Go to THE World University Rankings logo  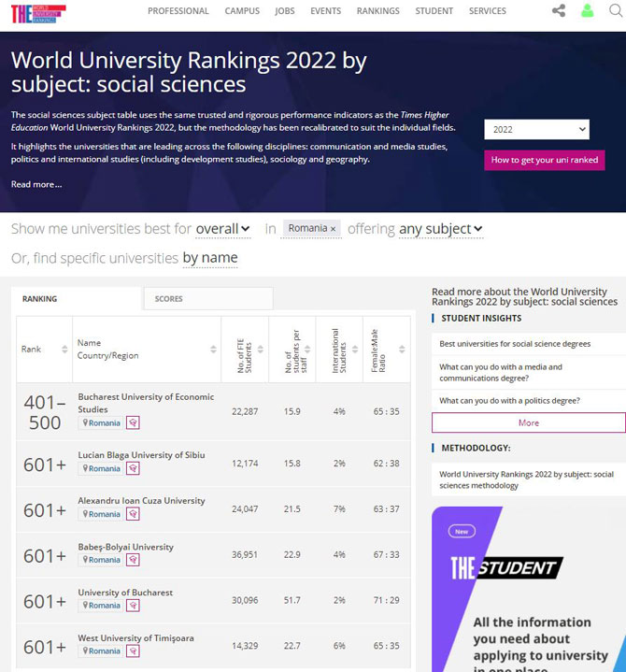click(x=38, y=14)
